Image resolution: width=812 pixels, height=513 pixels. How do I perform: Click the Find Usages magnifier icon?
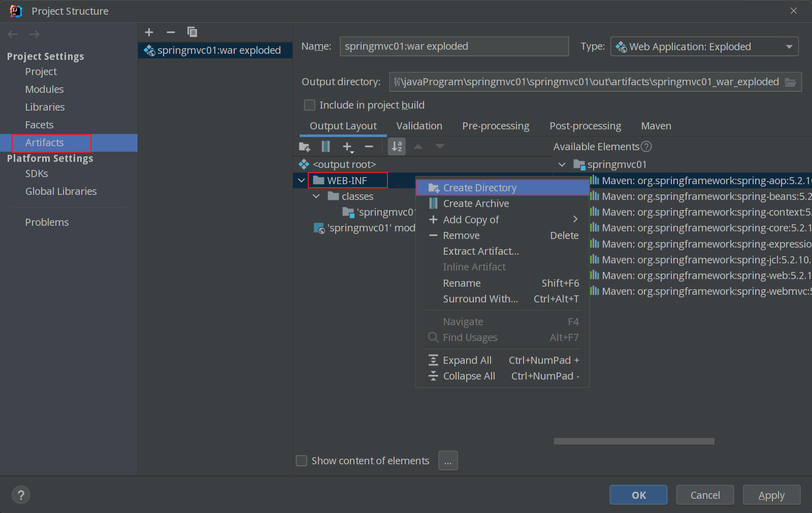pos(433,337)
